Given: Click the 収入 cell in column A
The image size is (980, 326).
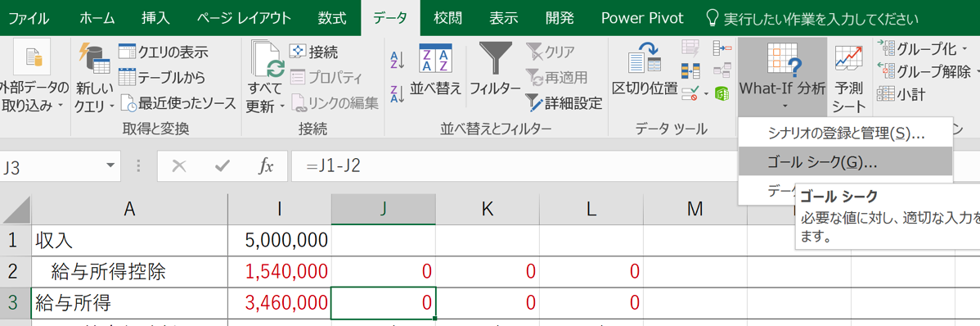Looking at the screenshot, I should [x=129, y=239].
